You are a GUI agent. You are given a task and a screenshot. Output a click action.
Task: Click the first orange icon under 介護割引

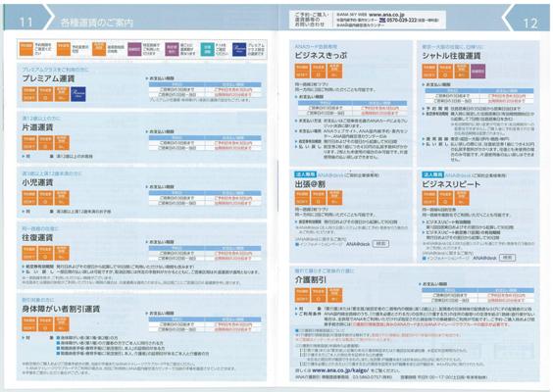pos(302,295)
